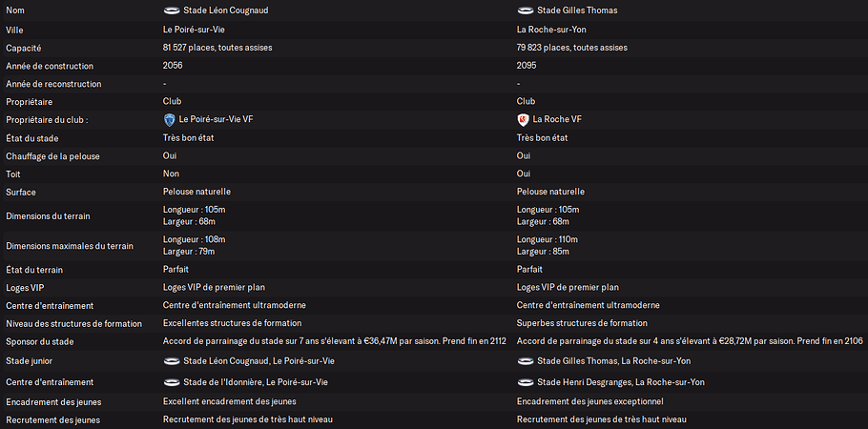Click stadium icon beside Stade Léon Cougnaud in Nom row

click(172, 10)
